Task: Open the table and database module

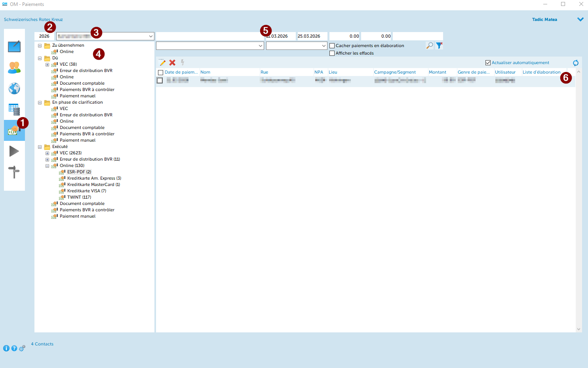Action: 14,109
